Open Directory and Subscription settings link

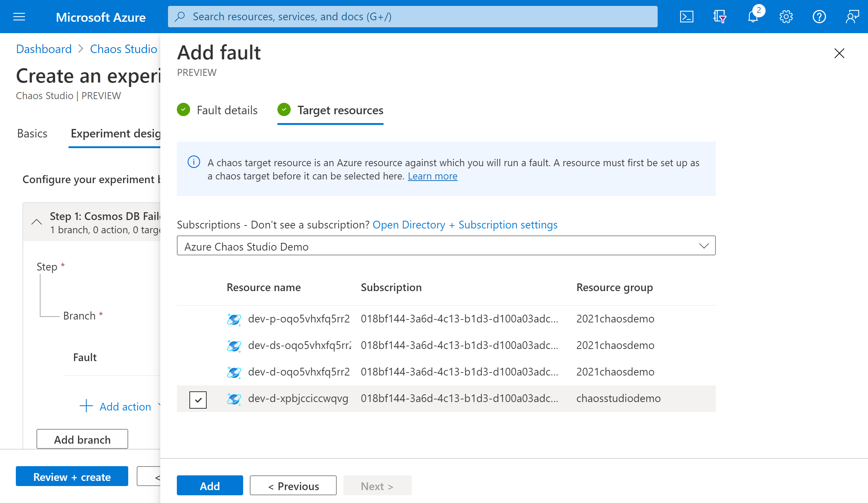pos(465,224)
